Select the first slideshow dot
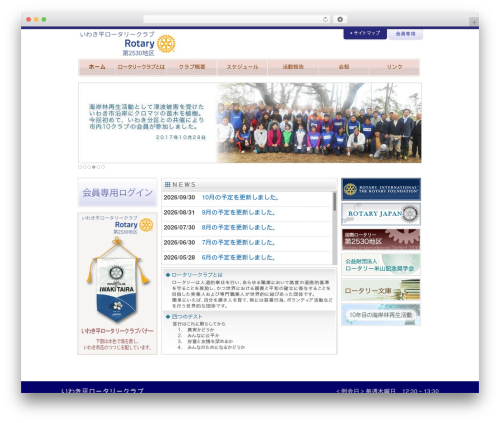This screenshot has height=423, width=500. [80, 167]
